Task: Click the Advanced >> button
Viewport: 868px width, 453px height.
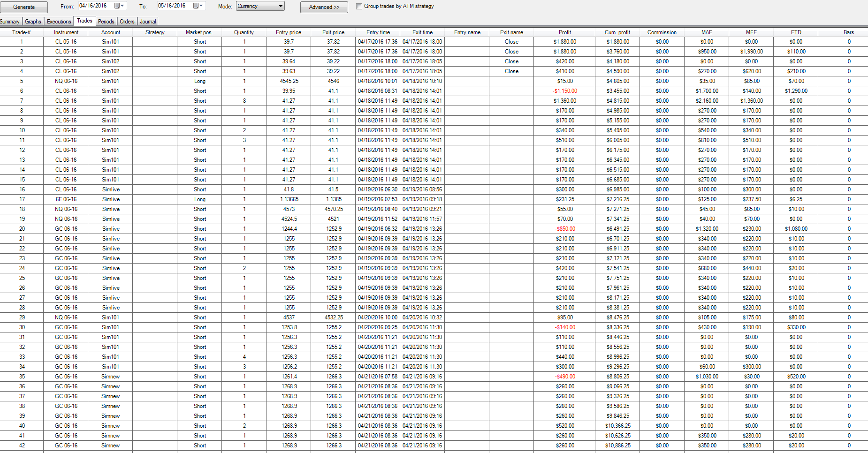Action: click(324, 7)
